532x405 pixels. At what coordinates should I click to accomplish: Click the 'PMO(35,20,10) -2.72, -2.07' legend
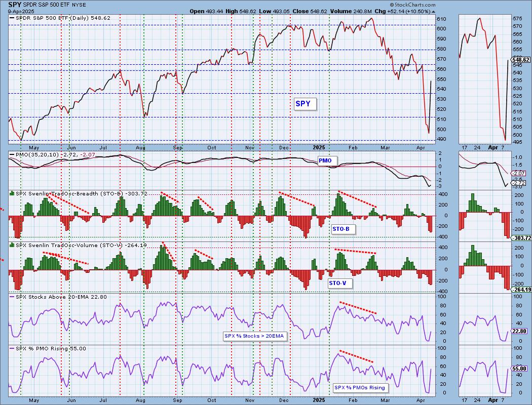pos(56,155)
